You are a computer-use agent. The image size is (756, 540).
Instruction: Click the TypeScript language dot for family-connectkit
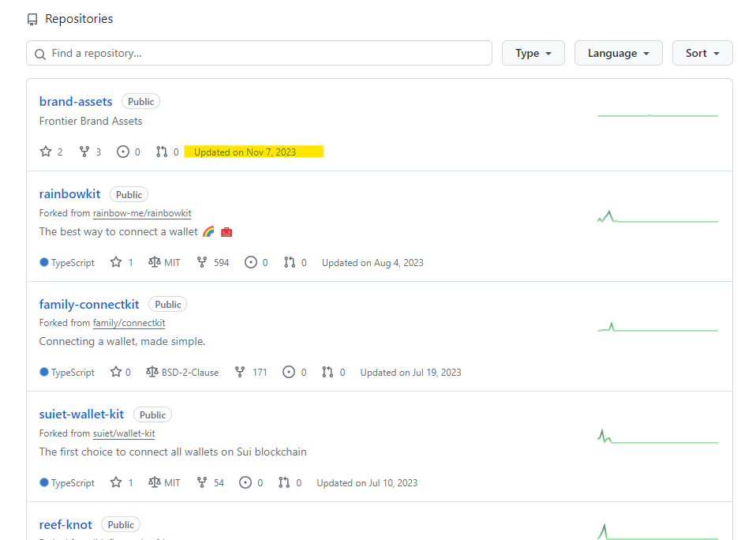44,372
